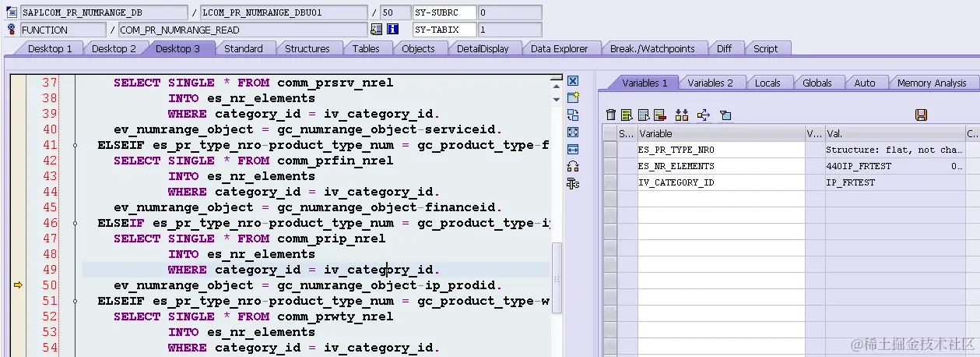980x357 pixels.
Task: Click variable ES_NR_ELEMENTS in table
Action: (x=721, y=166)
